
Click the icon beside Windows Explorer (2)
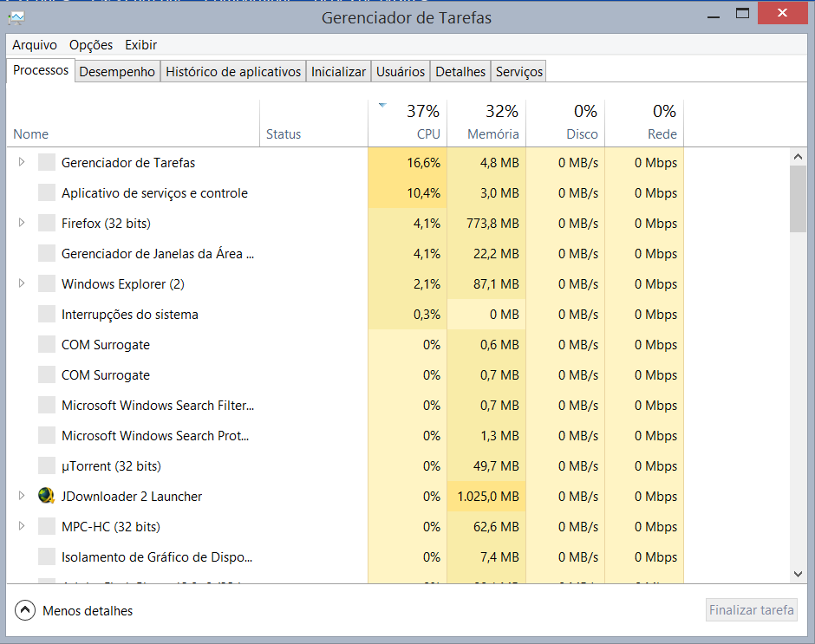pyautogui.click(x=46, y=283)
